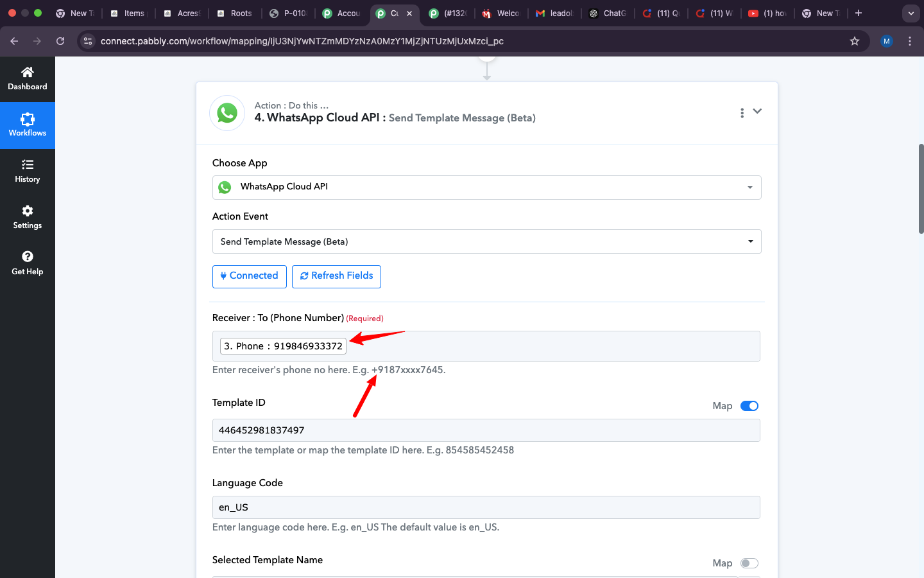The width and height of the screenshot is (924, 578).
Task: Open a new browser tab with plus
Action: pos(859,13)
